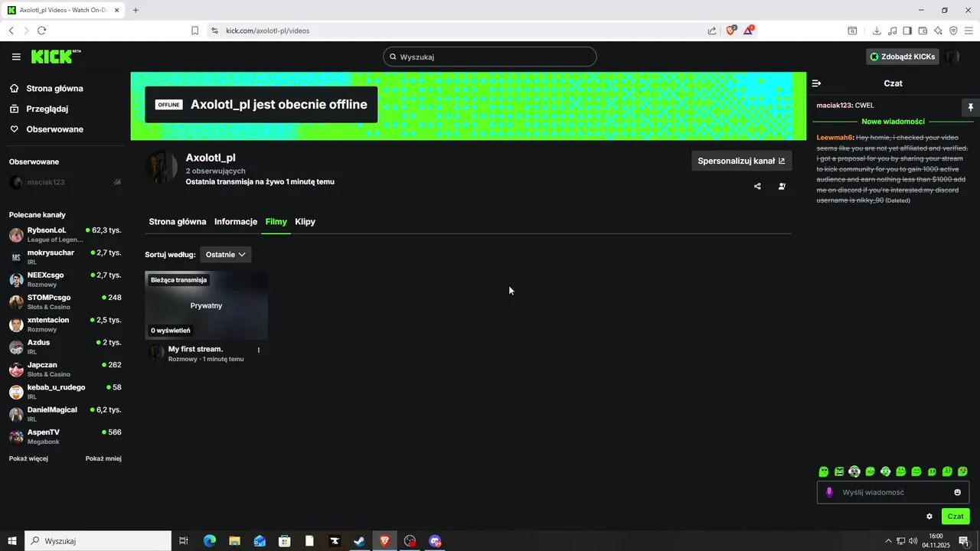
Task: Click the purple microphone icon in chat box
Action: coord(829,492)
